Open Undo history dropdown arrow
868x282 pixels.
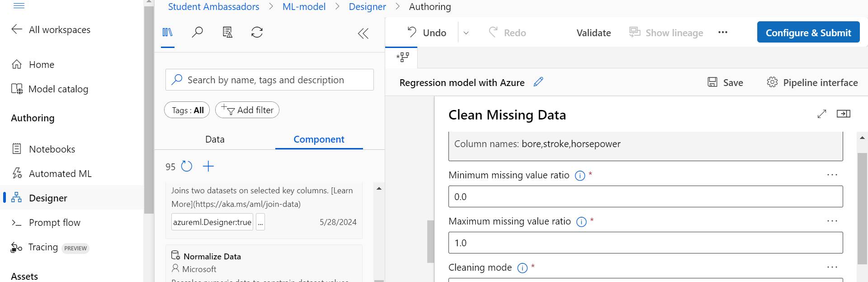[x=466, y=33]
